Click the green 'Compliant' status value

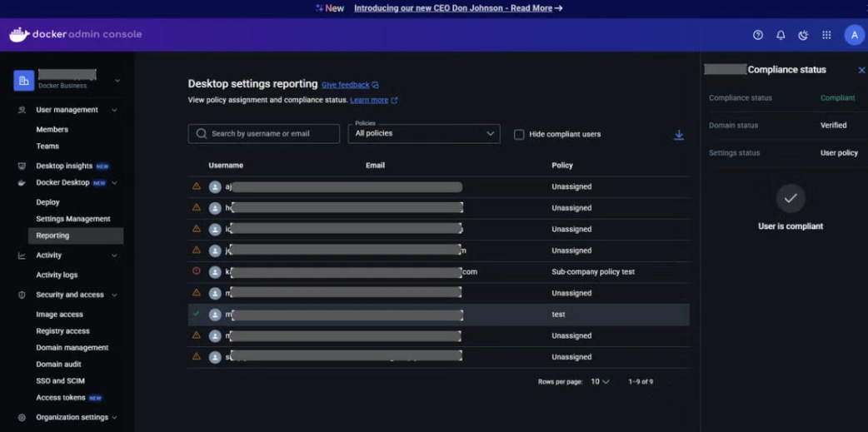[837, 98]
